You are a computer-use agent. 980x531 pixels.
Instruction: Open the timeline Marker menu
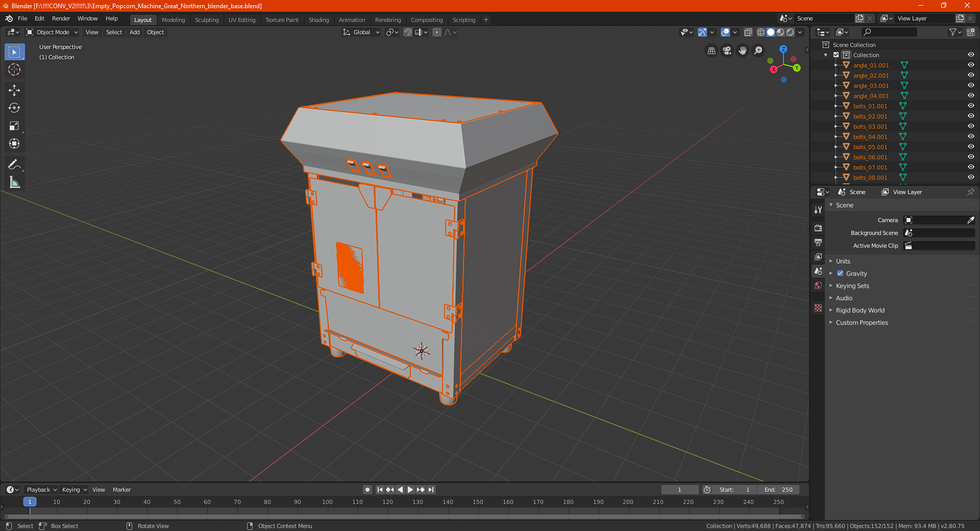click(x=121, y=490)
